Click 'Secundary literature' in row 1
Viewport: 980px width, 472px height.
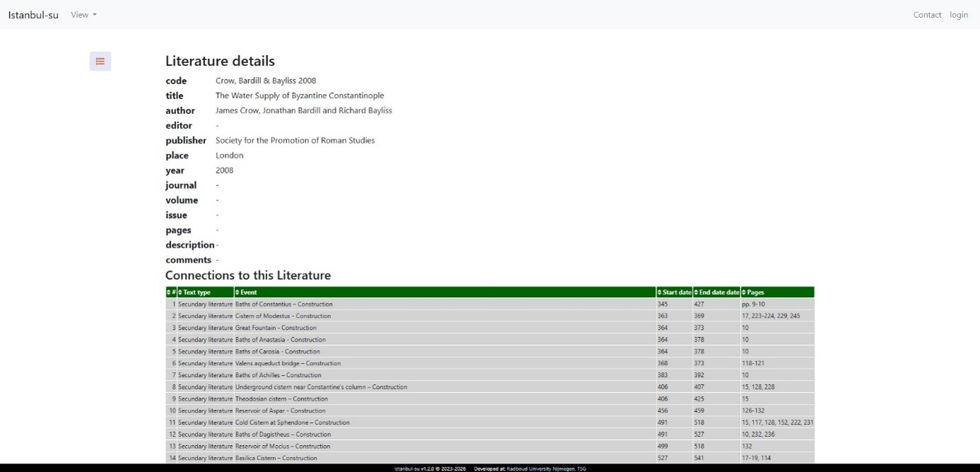pyautogui.click(x=205, y=304)
